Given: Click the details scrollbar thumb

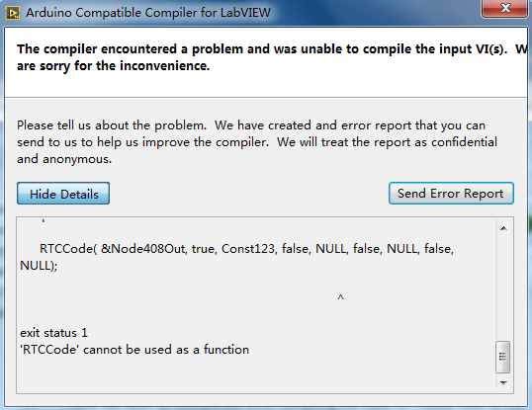Looking at the screenshot, I should (x=502, y=357).
